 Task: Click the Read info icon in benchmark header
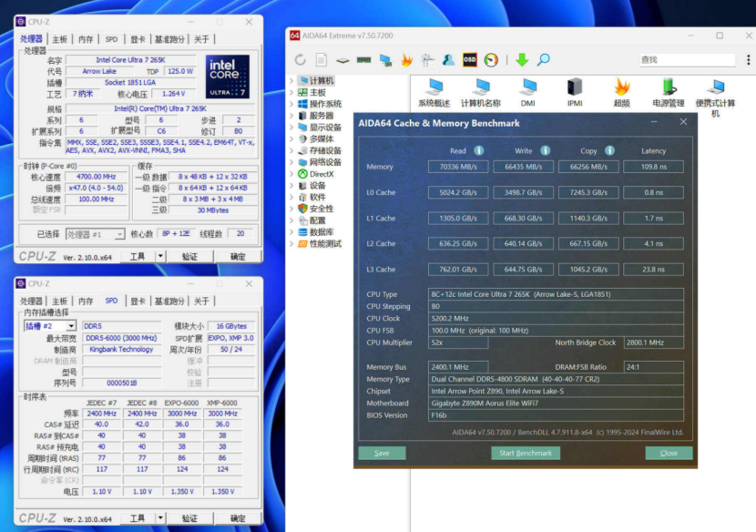[479, 150]
